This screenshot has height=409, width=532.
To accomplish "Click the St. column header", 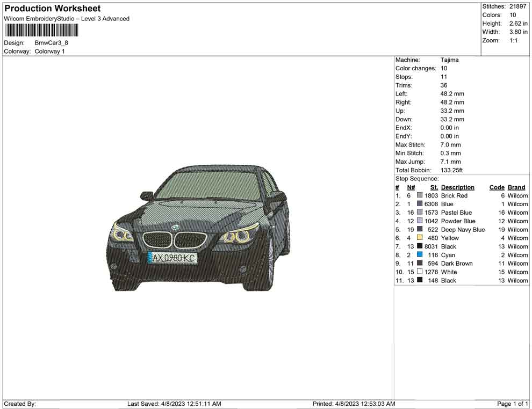I will pyautogui.click(x=434, y=187).
